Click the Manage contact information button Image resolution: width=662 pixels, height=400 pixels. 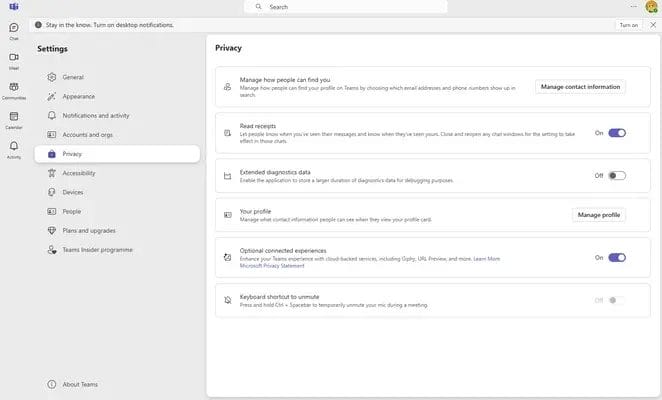[580, 87]
